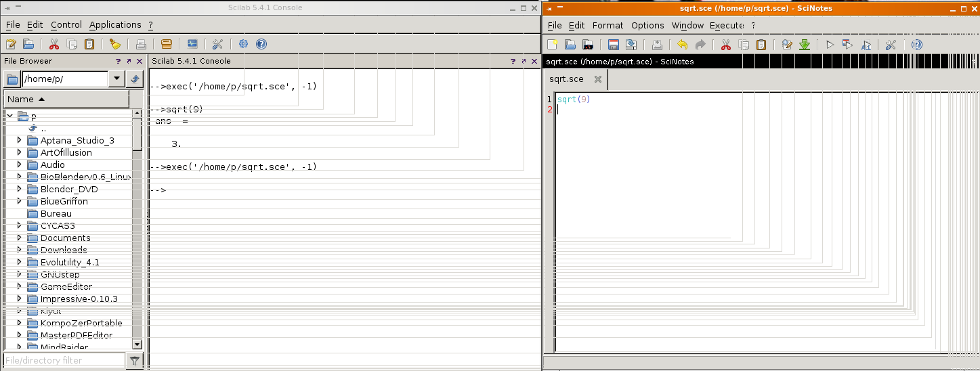Expand Audio folder
980x371 pixels.
[x=20, y=165]
